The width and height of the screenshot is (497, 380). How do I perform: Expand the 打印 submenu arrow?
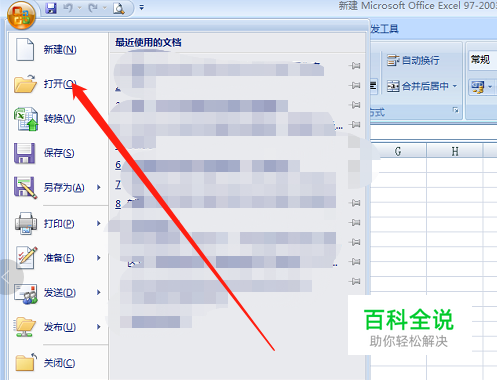pyautogui.click(x=99, y=223)
